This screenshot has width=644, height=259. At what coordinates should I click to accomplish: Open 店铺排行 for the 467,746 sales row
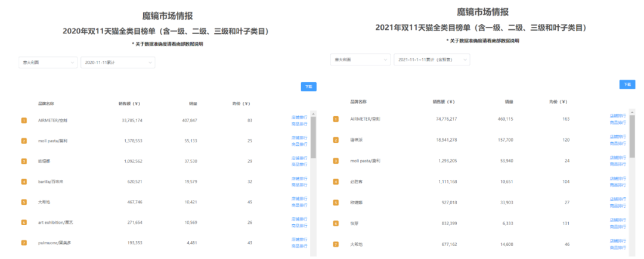[x=299, y=199]
